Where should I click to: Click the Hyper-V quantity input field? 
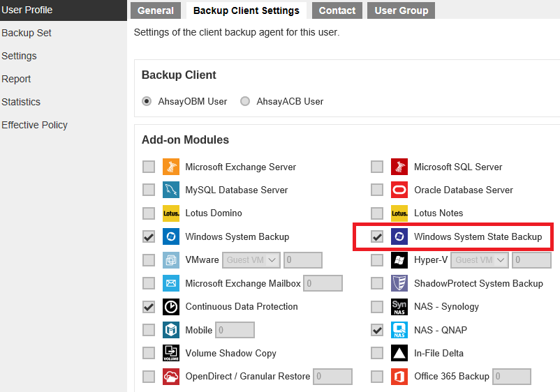tap(532, 260)
